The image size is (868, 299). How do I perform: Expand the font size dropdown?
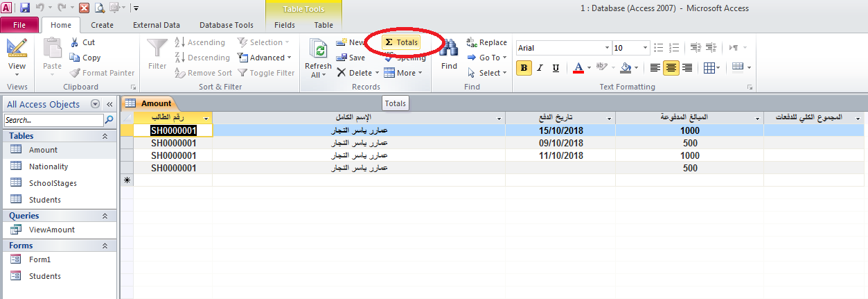pos(644,48)
